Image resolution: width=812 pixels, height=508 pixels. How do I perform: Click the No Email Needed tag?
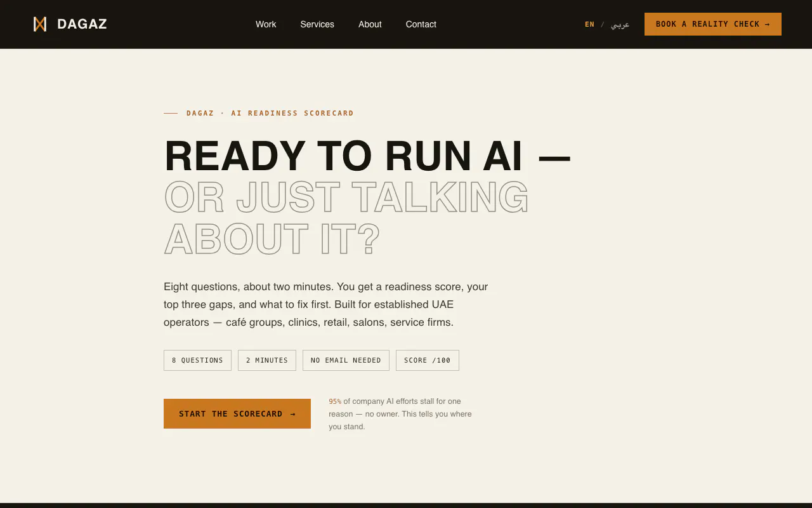pyautogui.click(x=346, y=360)
